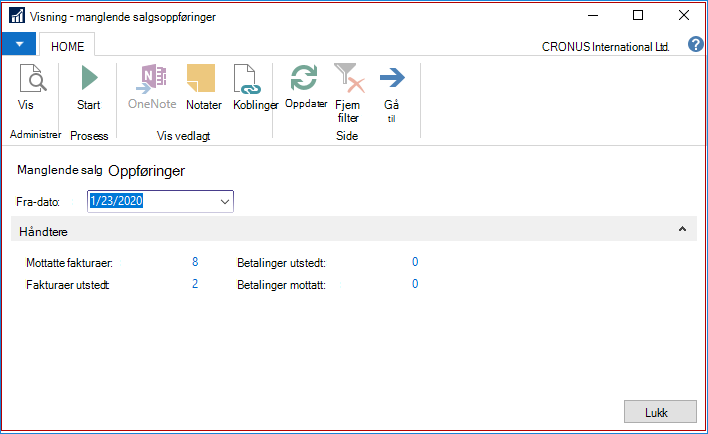Screen dimensions: 708x434
Task: Collapse the Håndtere section
Action: point(682,229)
